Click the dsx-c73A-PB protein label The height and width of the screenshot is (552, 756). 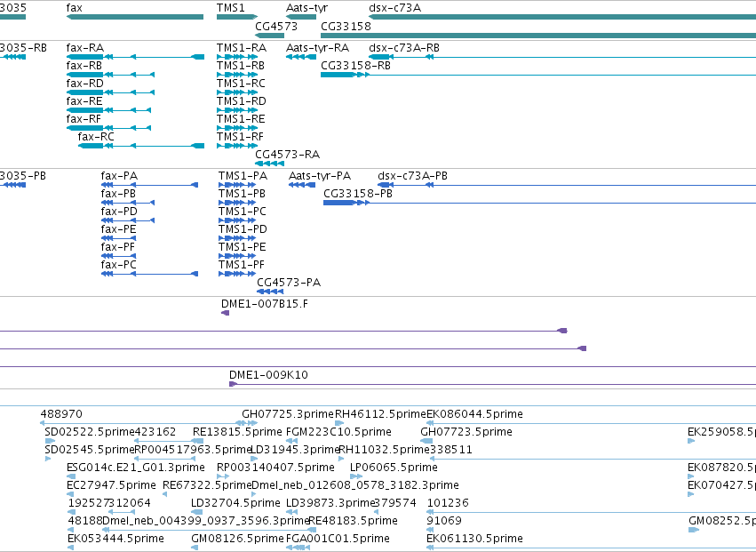413,176
